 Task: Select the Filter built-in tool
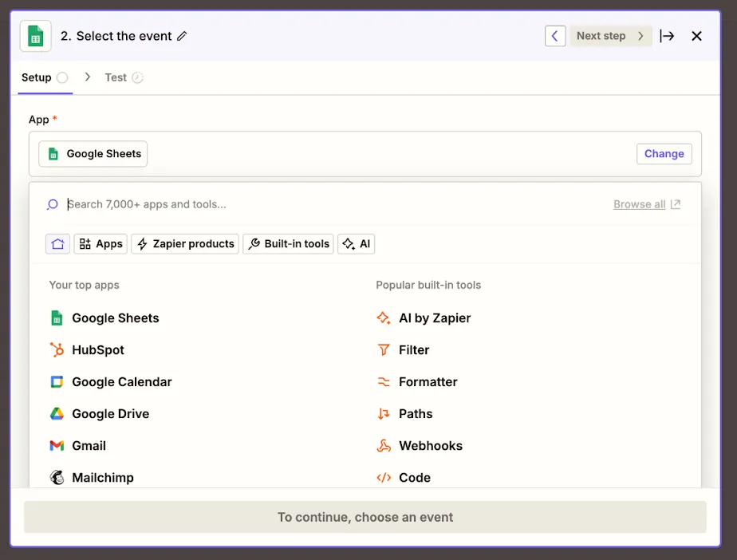click(x=414, y=350)
